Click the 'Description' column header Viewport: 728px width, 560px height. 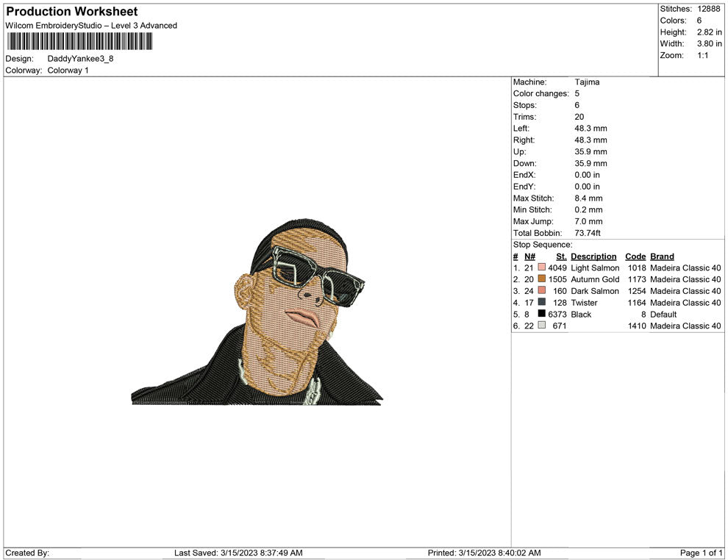point(593,256)
